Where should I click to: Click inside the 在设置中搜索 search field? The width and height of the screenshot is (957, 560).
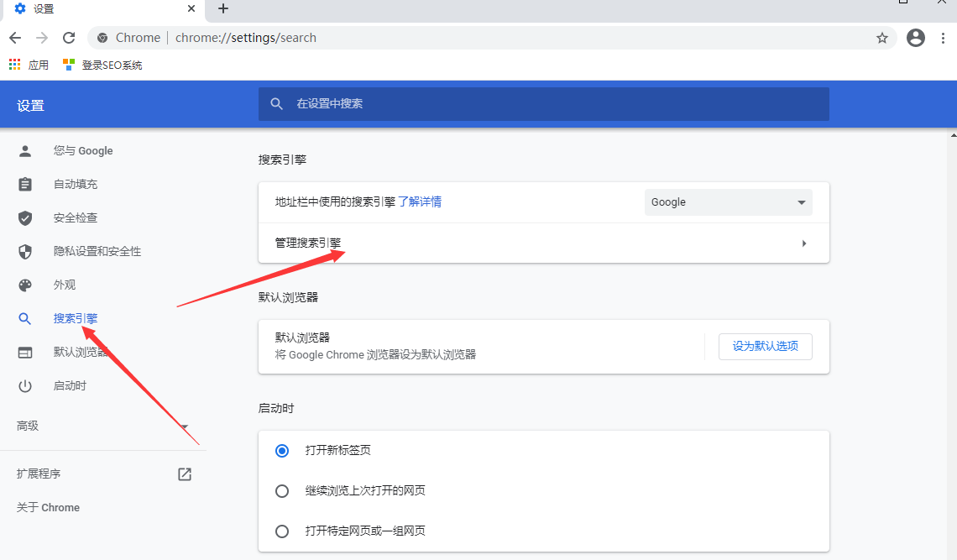click(543, 103)
